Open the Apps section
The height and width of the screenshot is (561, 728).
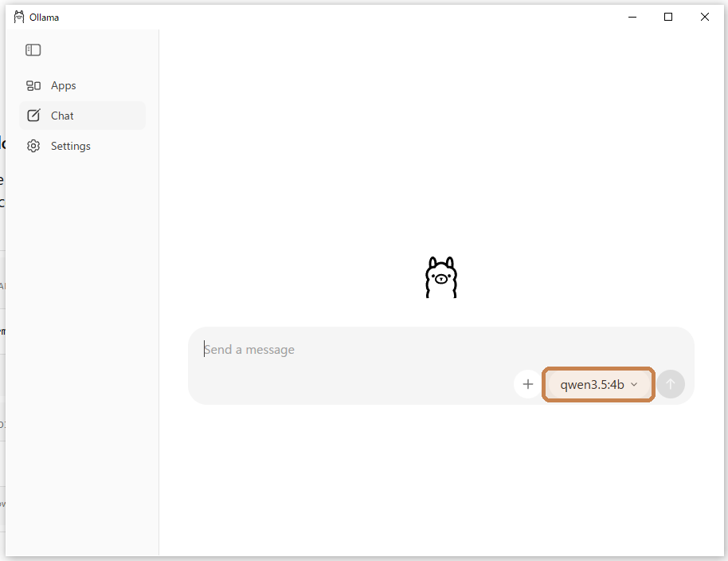[x=82, y=85]
